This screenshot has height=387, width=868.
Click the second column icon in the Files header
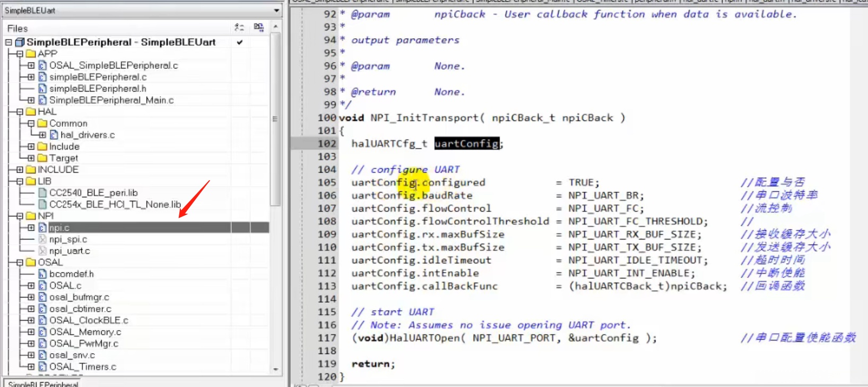click(x=259, y=28)
